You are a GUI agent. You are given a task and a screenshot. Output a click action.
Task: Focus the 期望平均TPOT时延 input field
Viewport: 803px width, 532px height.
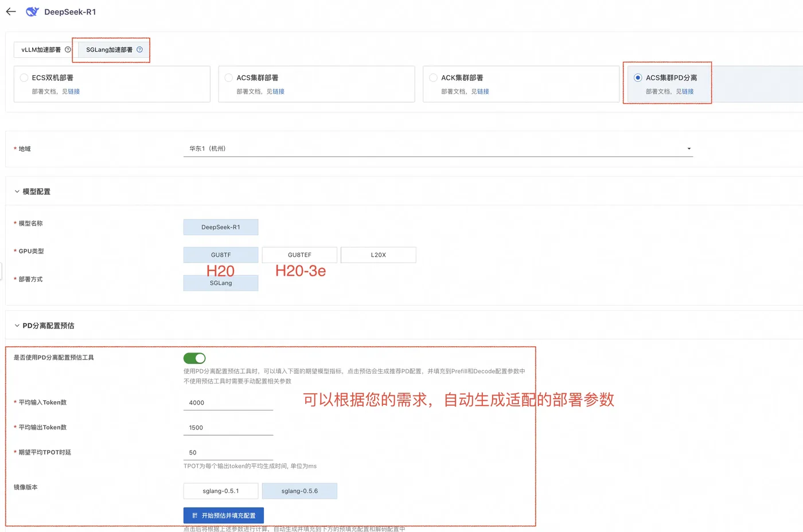228,452
